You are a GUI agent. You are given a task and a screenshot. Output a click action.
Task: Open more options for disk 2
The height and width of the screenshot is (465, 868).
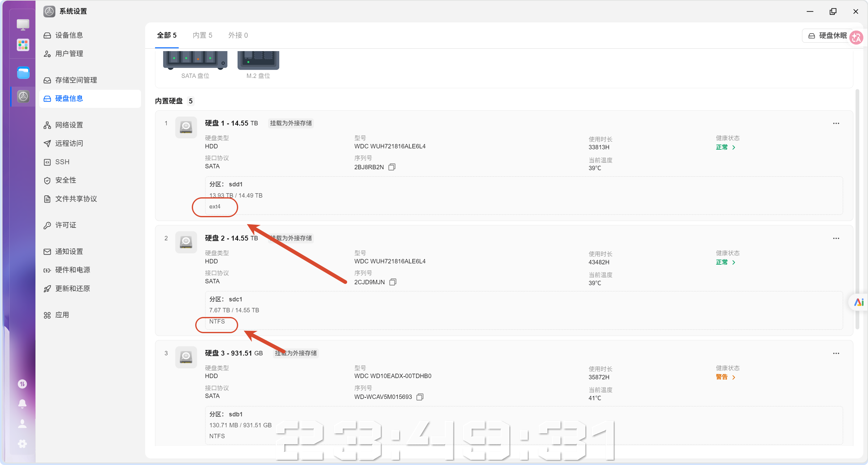tap(836, 238)
